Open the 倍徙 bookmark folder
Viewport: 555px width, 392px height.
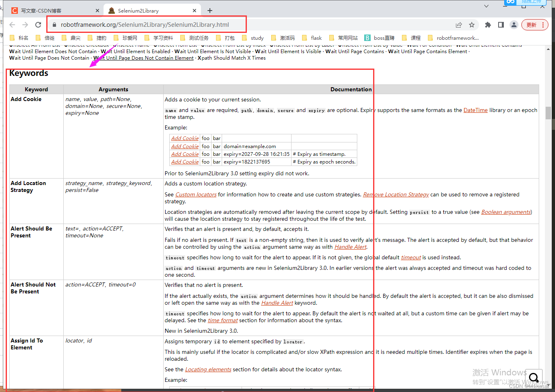coord(45,38)
